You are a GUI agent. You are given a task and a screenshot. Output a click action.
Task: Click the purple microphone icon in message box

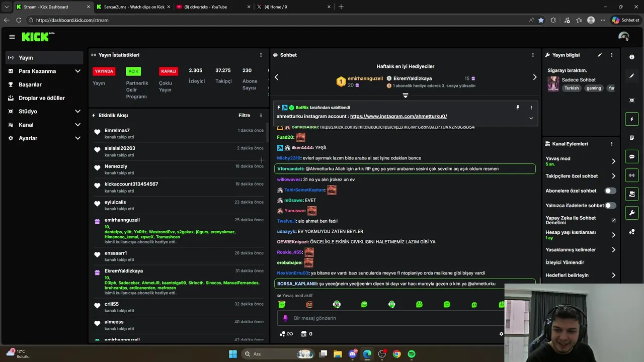285,318
